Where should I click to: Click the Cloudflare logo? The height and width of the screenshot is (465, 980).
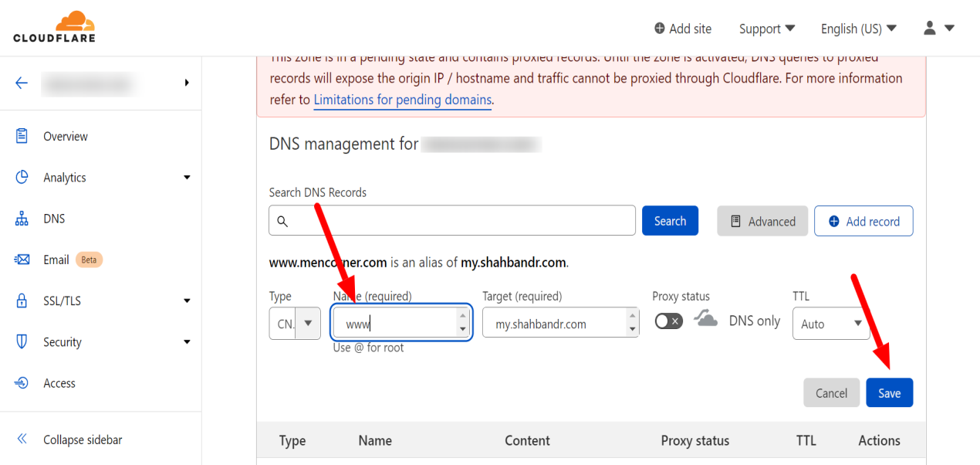(54, 27)
